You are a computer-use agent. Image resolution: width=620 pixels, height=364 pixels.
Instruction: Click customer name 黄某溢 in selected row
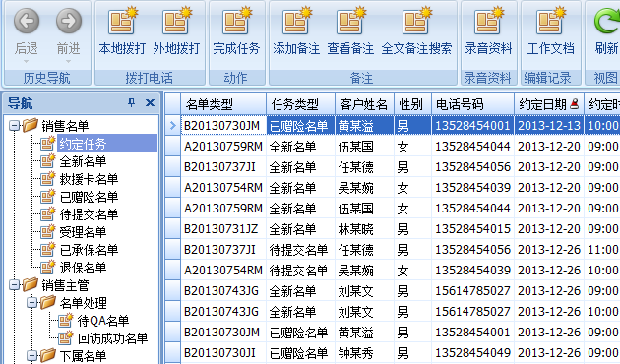coord(356,126)
